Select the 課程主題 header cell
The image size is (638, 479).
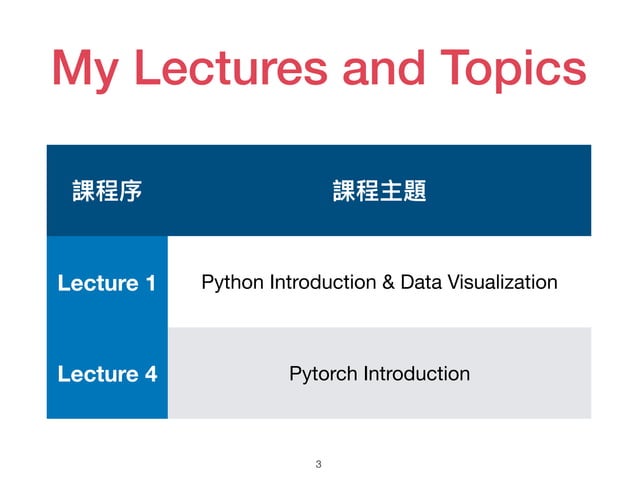[379, 190]
